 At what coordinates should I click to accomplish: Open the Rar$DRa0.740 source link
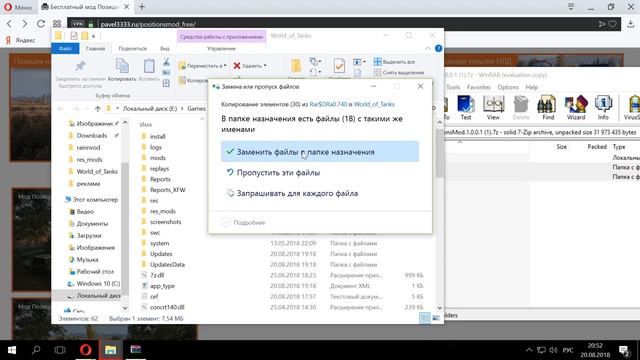[328, 104]
